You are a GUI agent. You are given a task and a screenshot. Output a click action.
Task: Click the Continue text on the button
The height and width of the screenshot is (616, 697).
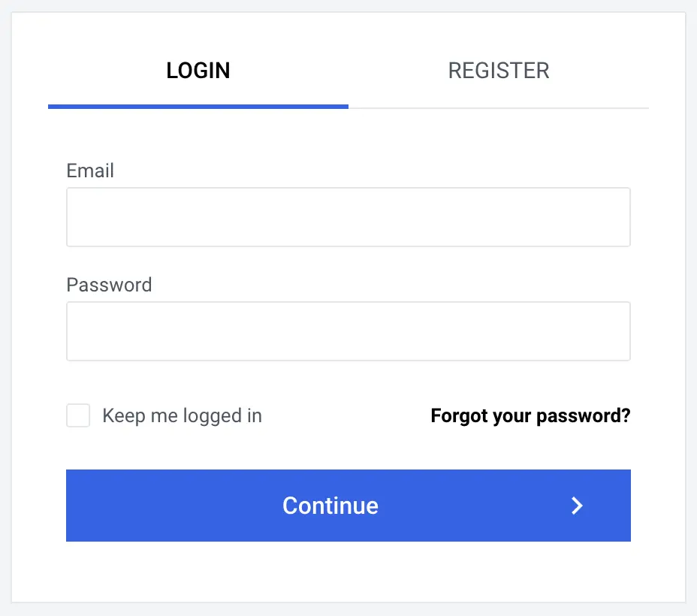(x=330, y=506)
